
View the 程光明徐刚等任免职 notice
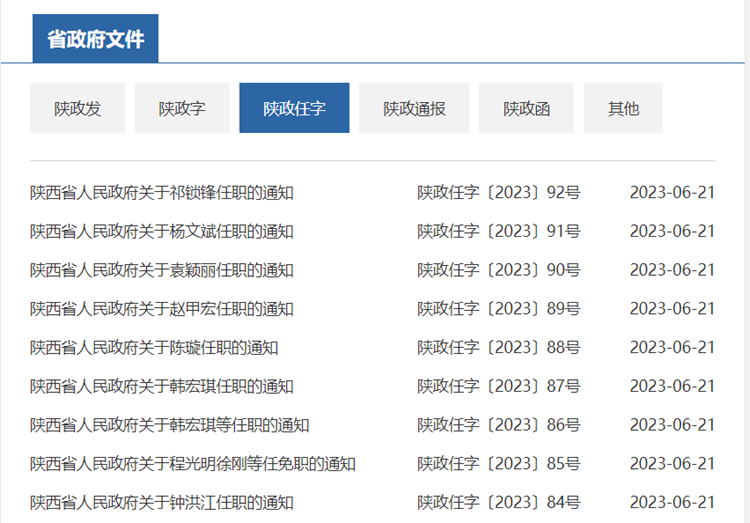193,464
